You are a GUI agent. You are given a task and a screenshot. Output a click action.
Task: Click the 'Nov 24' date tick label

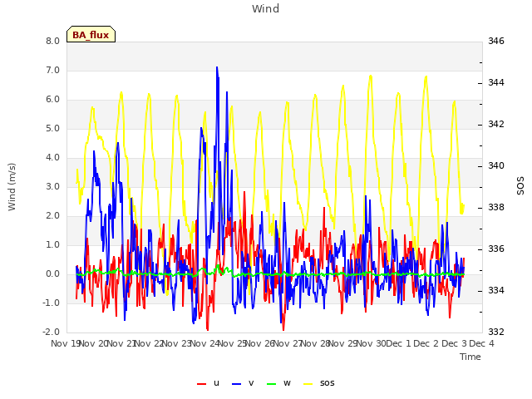[x=204, y=343]
